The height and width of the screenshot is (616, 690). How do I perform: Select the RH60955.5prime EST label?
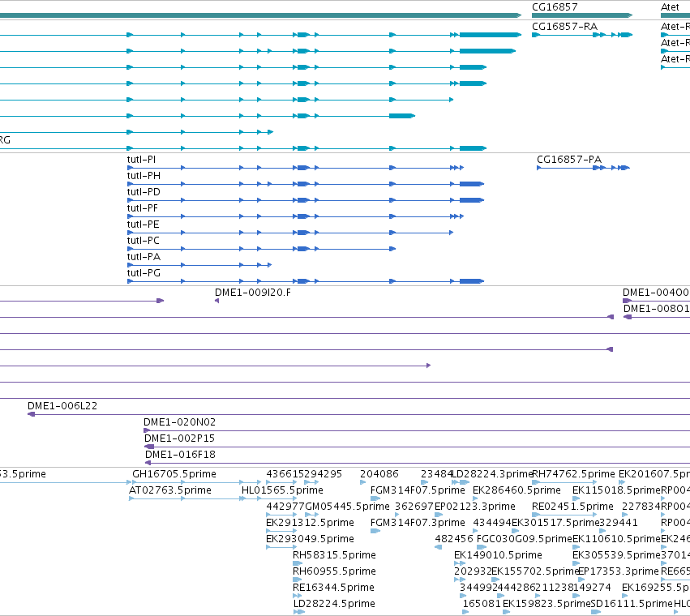pyautogui.click(x=334, y=571)
